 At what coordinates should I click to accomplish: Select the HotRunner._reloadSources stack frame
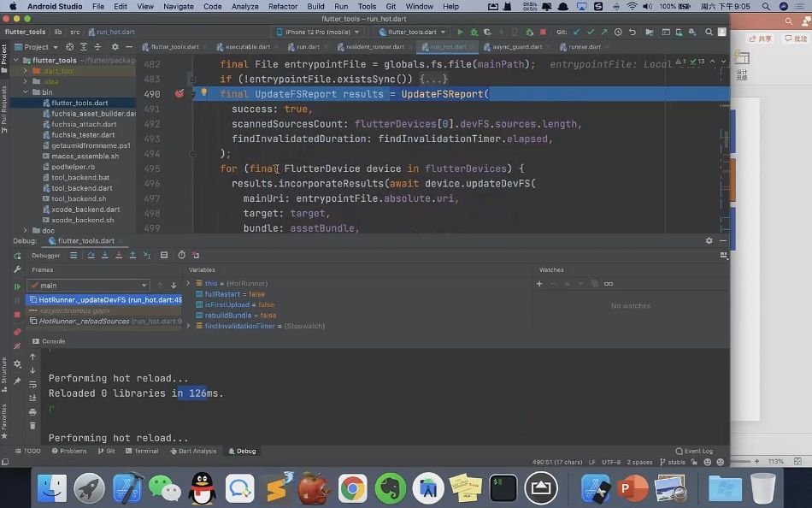[106, 322]
